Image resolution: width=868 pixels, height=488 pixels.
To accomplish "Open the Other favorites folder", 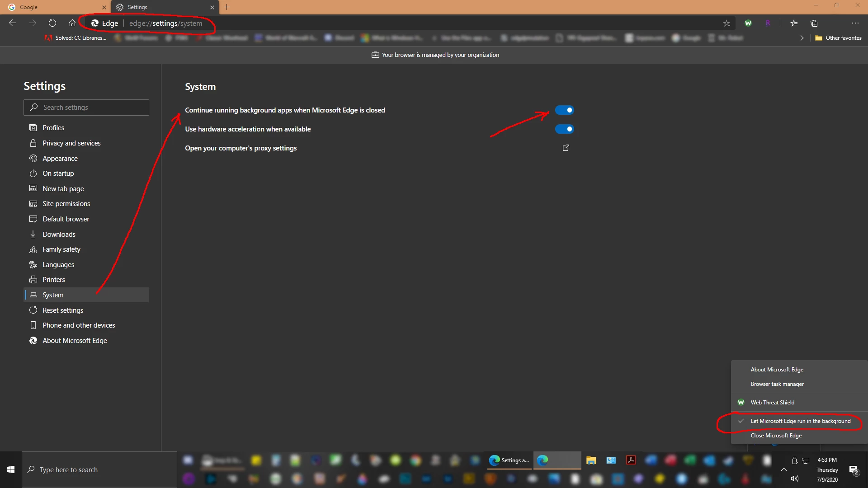I will tap(838, 38).
